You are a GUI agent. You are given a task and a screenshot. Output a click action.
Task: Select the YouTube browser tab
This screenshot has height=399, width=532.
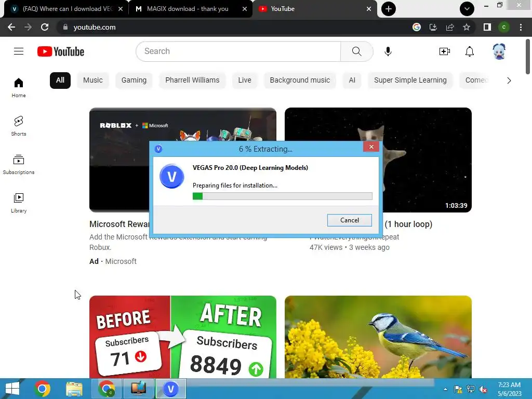click(314, 9)
